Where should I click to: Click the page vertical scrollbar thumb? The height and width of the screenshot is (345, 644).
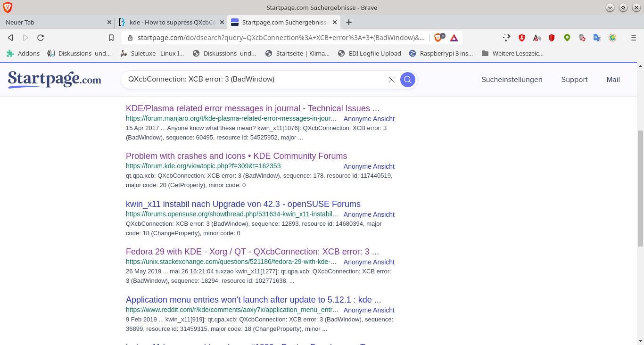pyautogui.click(x=640, y=189)
